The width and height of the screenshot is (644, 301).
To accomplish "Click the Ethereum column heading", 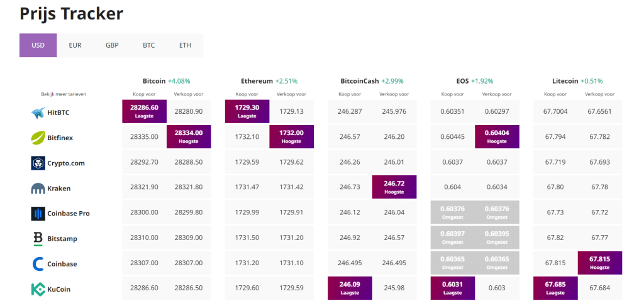I will point(257,81).
